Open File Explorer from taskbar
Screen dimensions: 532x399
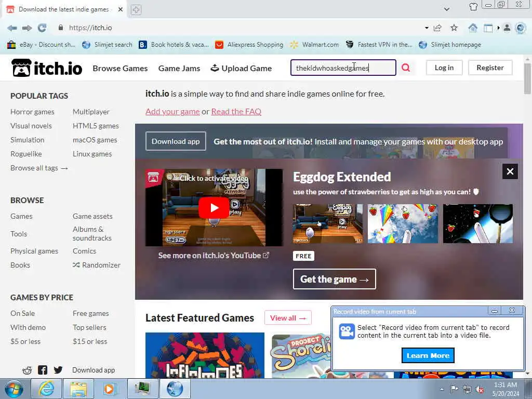click(78, 389)
